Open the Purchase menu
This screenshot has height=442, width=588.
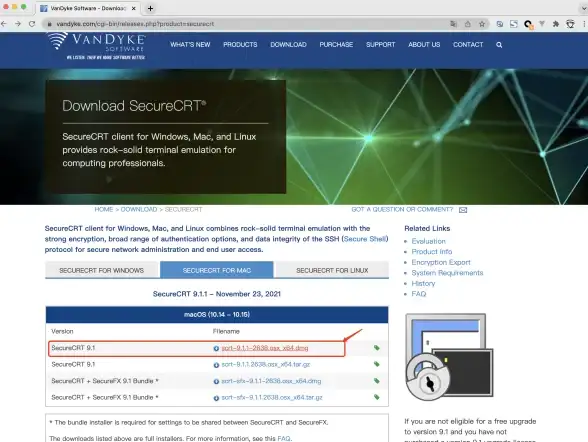[336, 45]
